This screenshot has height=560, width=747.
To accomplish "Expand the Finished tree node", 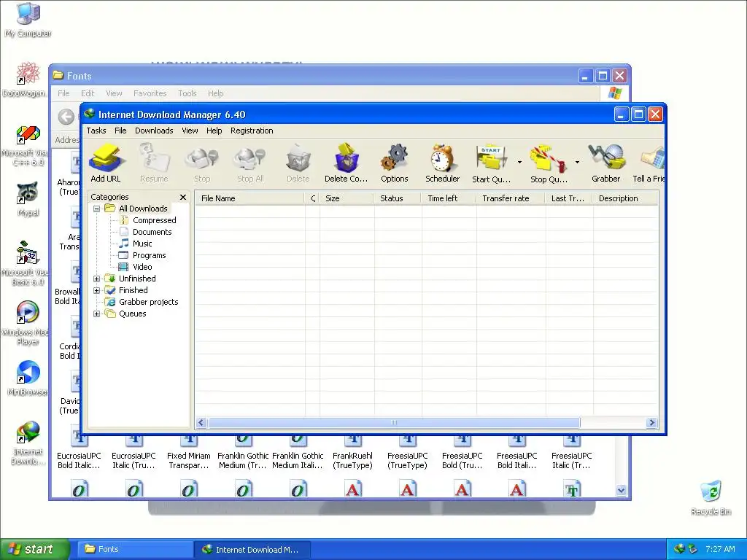I will click(97, 290).
